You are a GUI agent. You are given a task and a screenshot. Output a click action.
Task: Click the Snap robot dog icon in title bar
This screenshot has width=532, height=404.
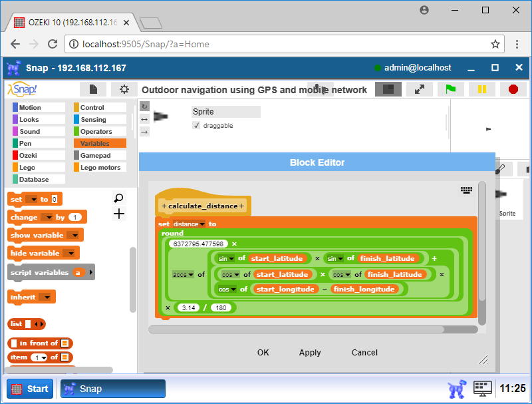click(x=14, y=68)
